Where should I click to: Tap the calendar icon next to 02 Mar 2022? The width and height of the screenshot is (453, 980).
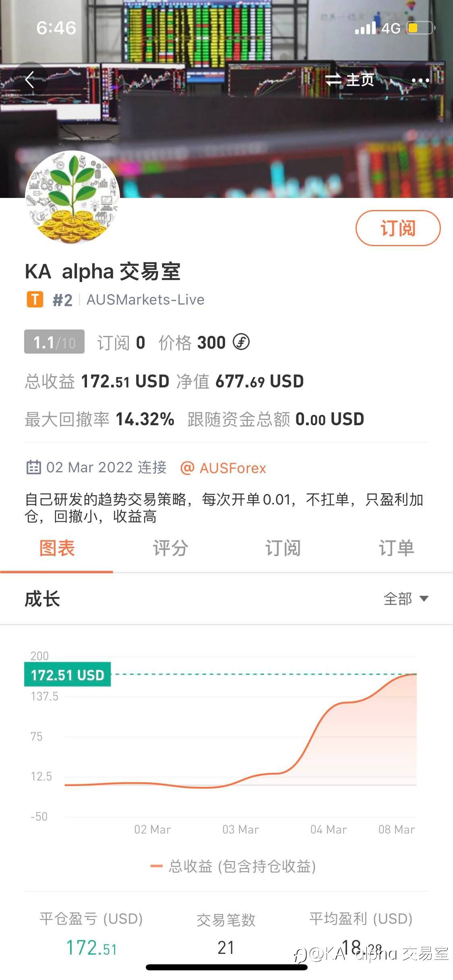point(33,467)
